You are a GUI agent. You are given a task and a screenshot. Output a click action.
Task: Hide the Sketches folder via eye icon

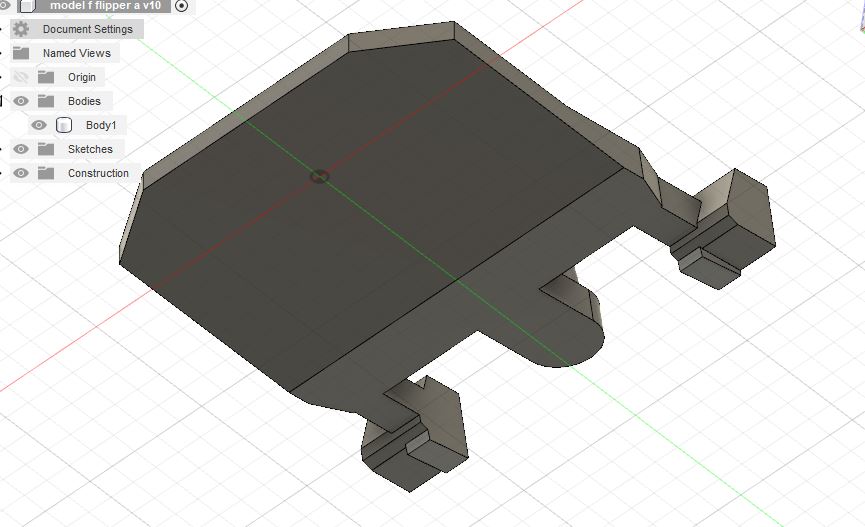(21, 149)
